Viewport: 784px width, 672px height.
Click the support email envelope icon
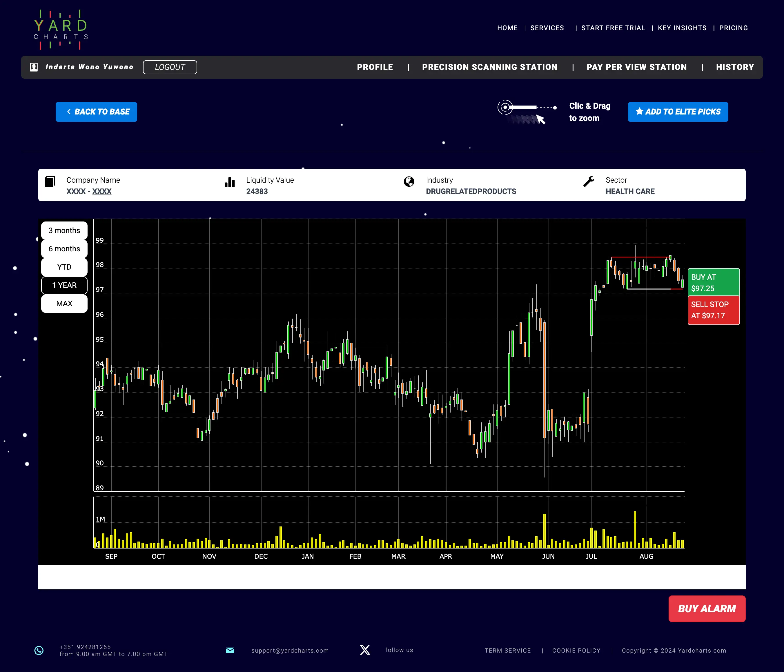[230, 650]
